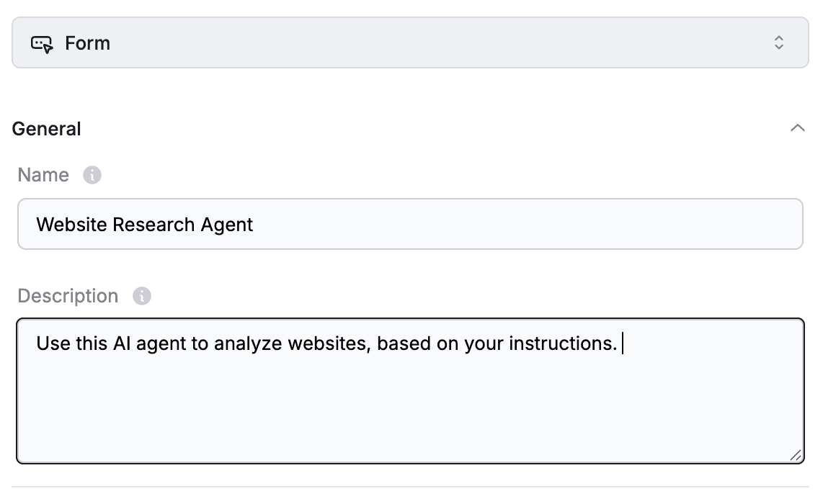Open the Form type dropdown
This screenshot has width=823, height=504.
point(410,42)
